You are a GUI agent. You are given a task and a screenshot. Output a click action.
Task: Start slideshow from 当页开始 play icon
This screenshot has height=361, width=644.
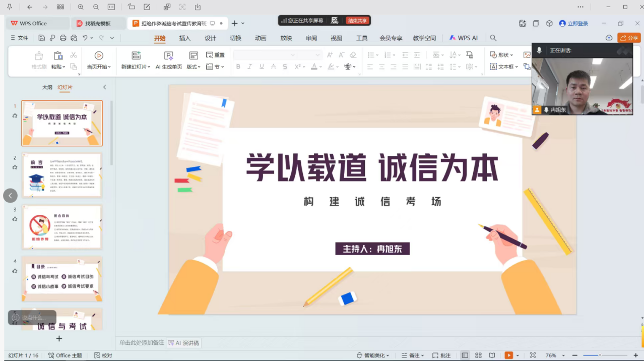click(99, 55)
